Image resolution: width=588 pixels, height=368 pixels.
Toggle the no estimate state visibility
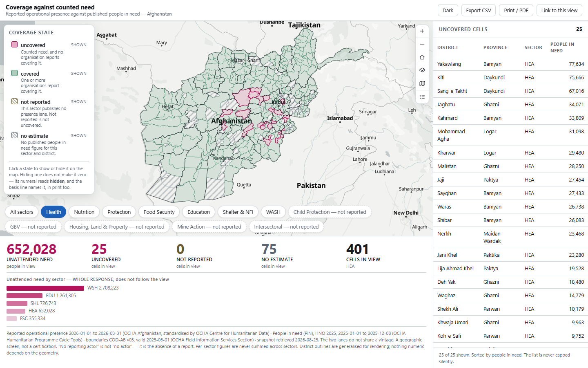coord(49,144)
